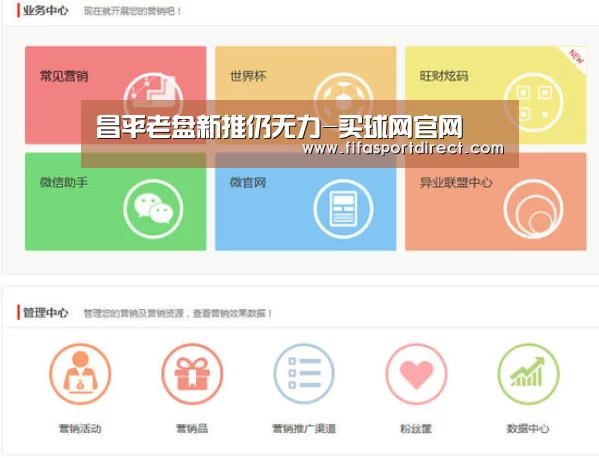This screenshot has width=599, height=458.
Task: Select the 微官网 tile label
Action: pyautogui.click(x=248, y=183)
